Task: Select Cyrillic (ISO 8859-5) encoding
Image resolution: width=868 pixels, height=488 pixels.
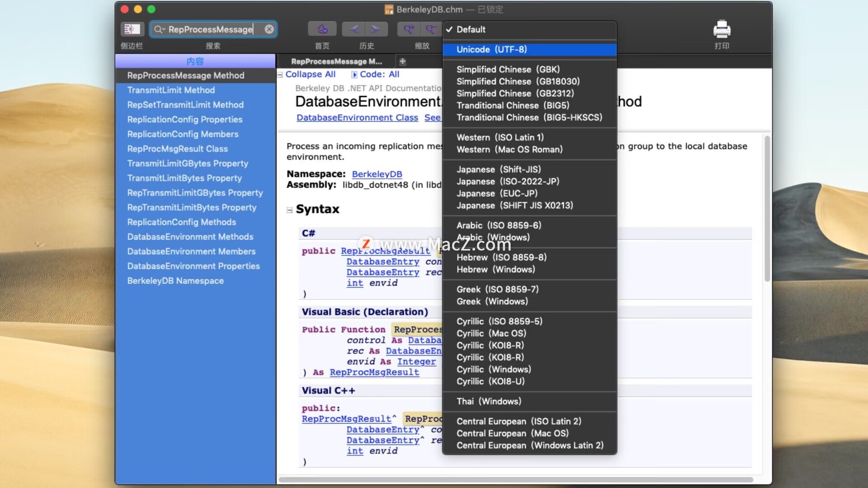Action: click(x=529, y=321)
